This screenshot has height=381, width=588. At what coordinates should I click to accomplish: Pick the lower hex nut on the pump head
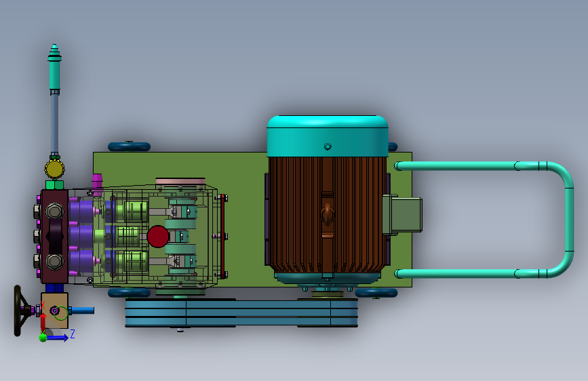[x=54, y=262]
